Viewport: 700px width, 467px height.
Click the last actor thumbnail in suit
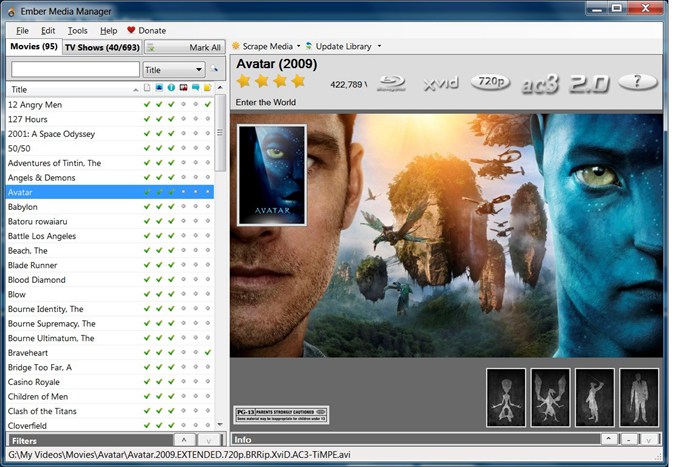pyautogui.click(x=639, y=397)
